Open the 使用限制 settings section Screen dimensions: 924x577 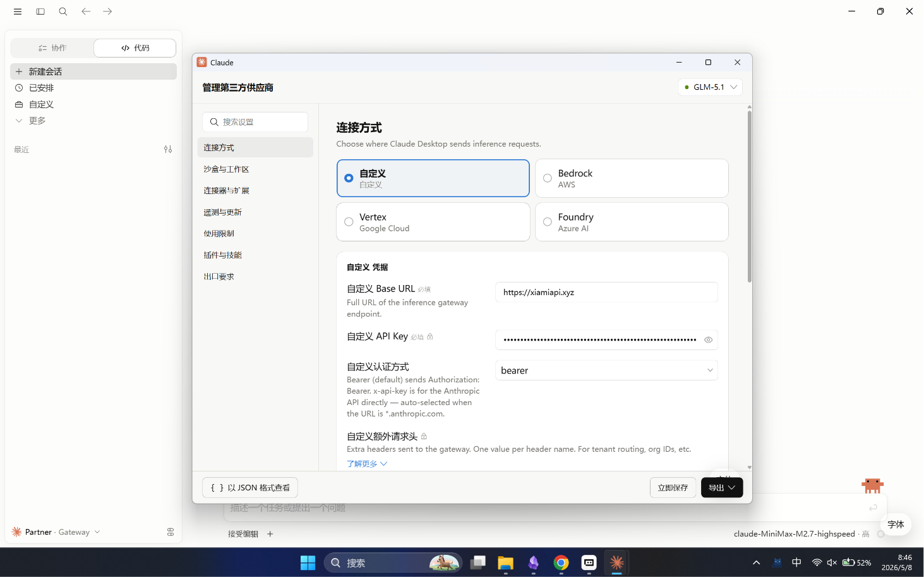click(255, 234)
